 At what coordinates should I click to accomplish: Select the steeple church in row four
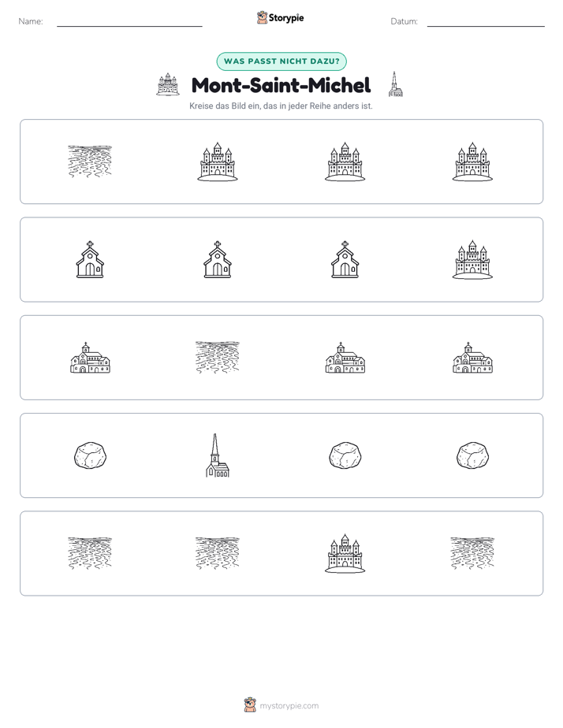click(218, 455)
